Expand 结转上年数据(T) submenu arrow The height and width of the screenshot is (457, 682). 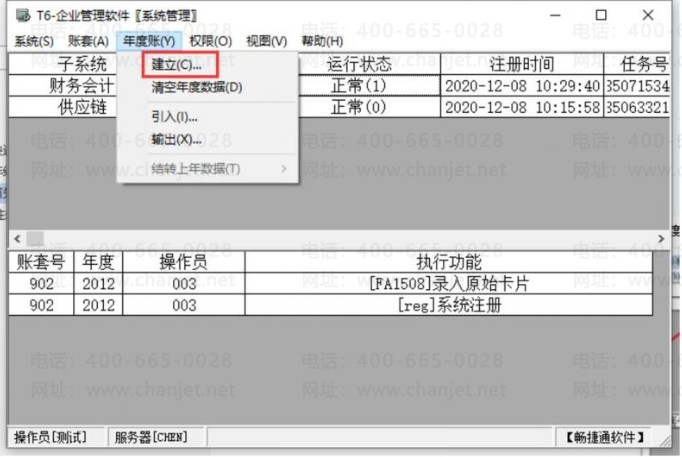284,169
